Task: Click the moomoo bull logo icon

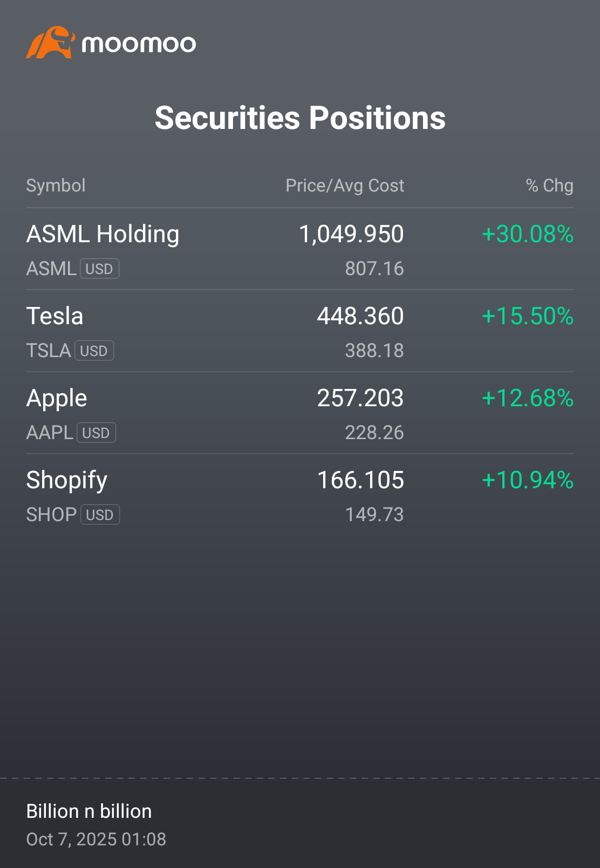Action: pos(50,43)
